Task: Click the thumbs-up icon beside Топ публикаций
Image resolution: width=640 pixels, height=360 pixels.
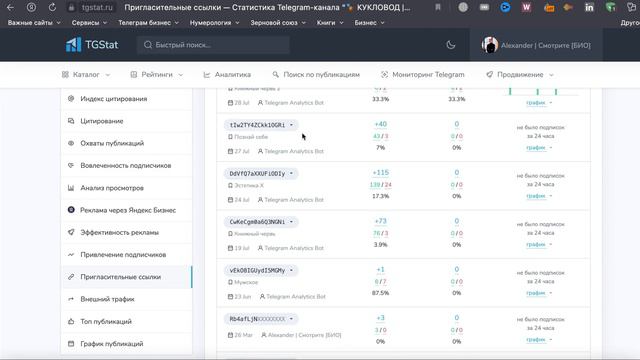Action: coord(71,322)
